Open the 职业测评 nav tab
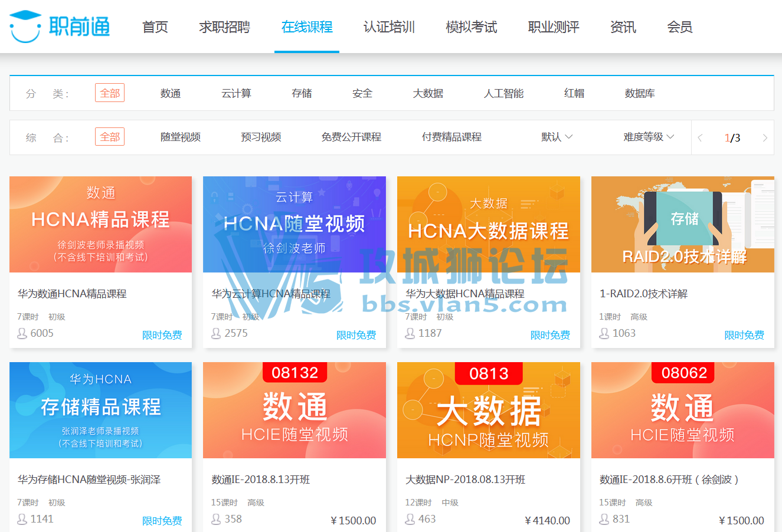The image size is (782, 532). pyautogui.click(x=554, y=27)
